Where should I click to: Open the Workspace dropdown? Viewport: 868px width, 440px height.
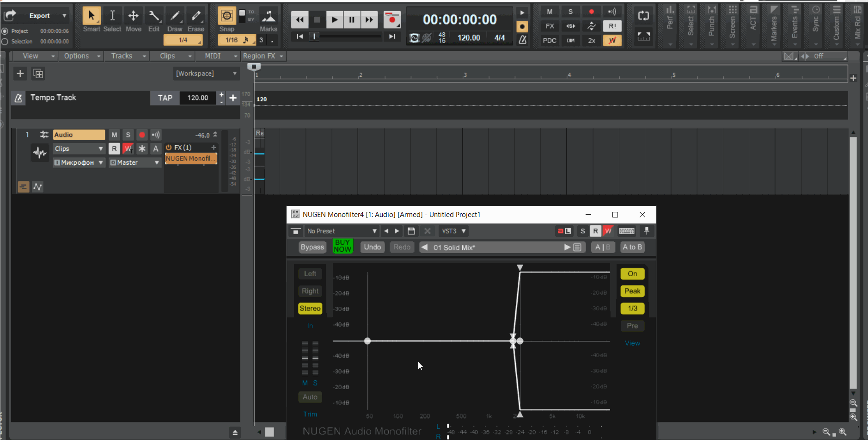(206, 74)
